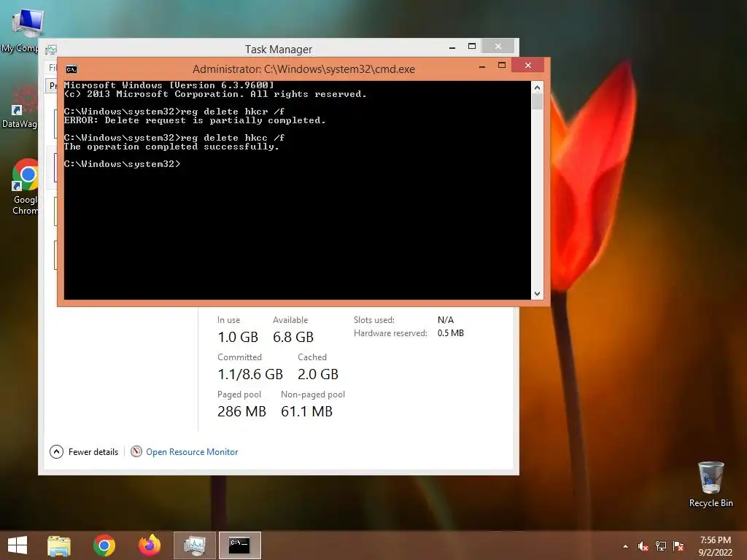Click the Hardware reserved '0.5 MB' value
The image size is (747, 560).
(450, 333)
